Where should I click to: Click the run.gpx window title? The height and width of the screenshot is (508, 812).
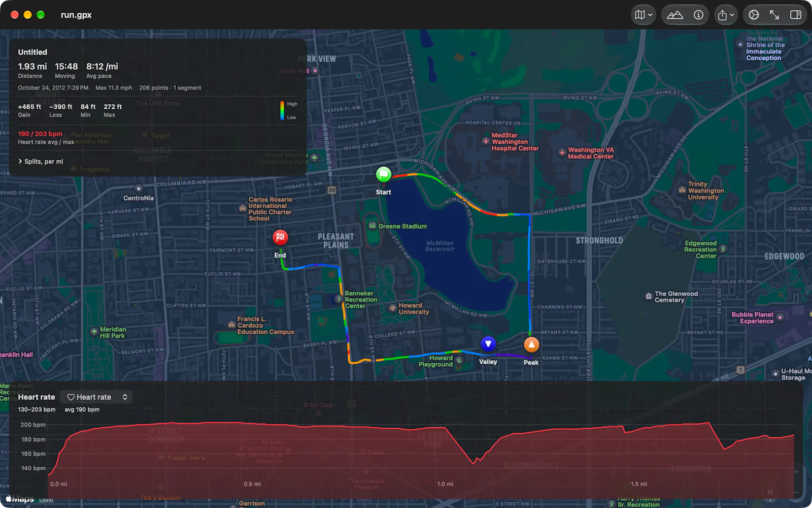click(76, 15)
